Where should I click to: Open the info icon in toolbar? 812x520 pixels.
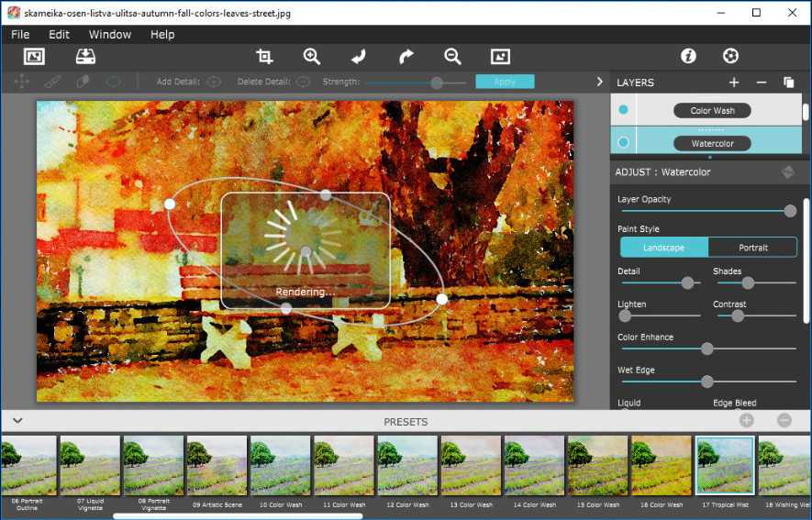(688, 57)
